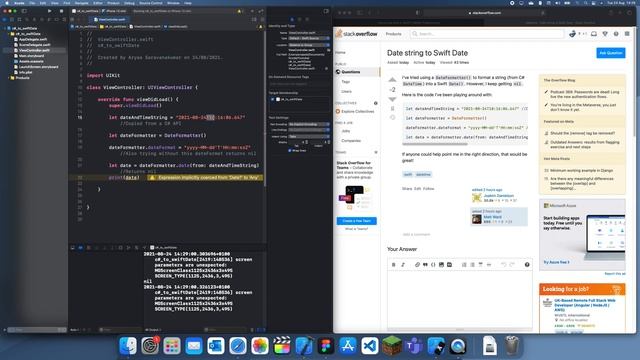
Task: Open Info.plist in navigator
Action: (x=25, y=72)
